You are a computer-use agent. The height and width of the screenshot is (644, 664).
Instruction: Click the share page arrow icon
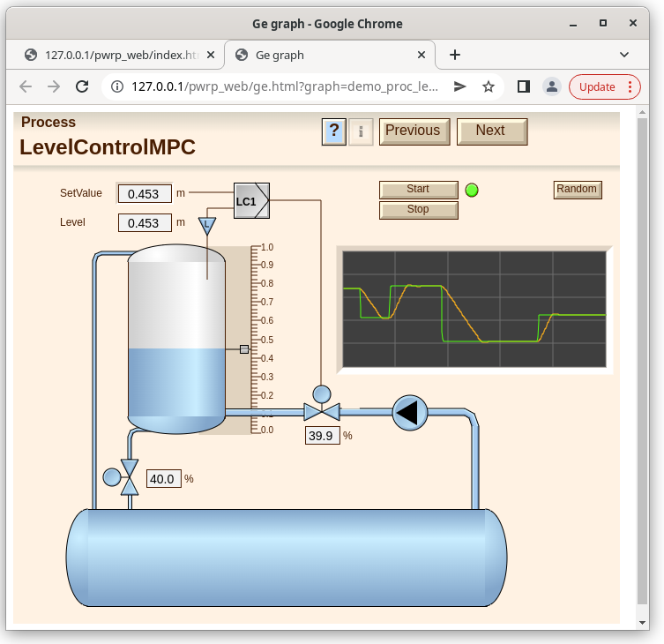pyautogui.click(x=460, y=86)
